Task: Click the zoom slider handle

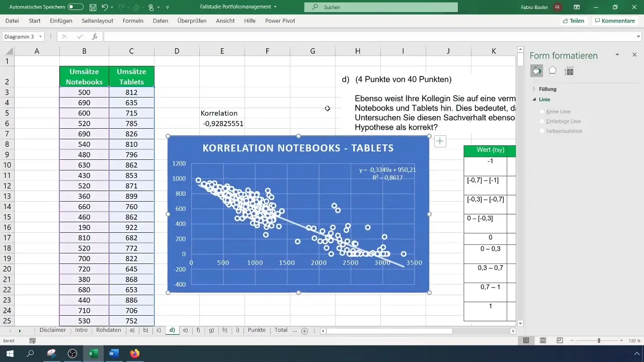Action: tap(599, 340)
